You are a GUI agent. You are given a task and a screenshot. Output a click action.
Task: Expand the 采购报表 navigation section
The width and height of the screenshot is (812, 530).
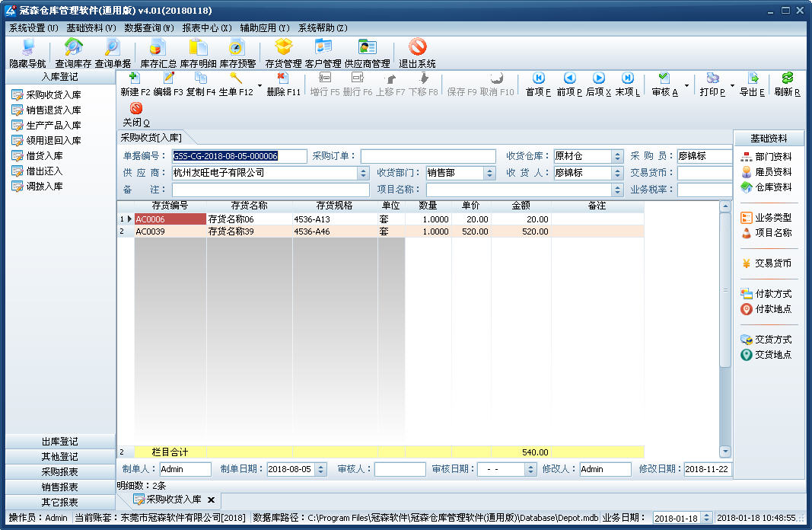[60, 472]
